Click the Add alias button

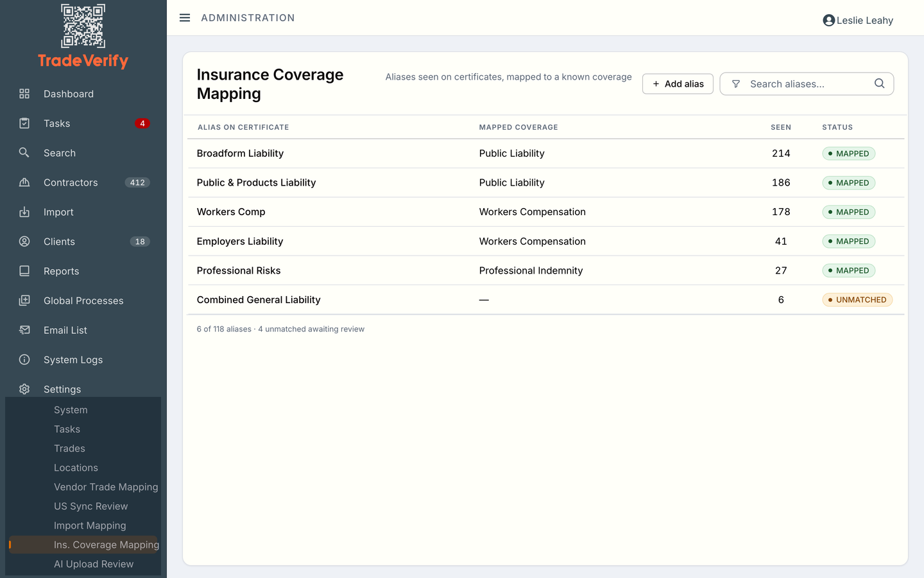click(x=678, y=83)
